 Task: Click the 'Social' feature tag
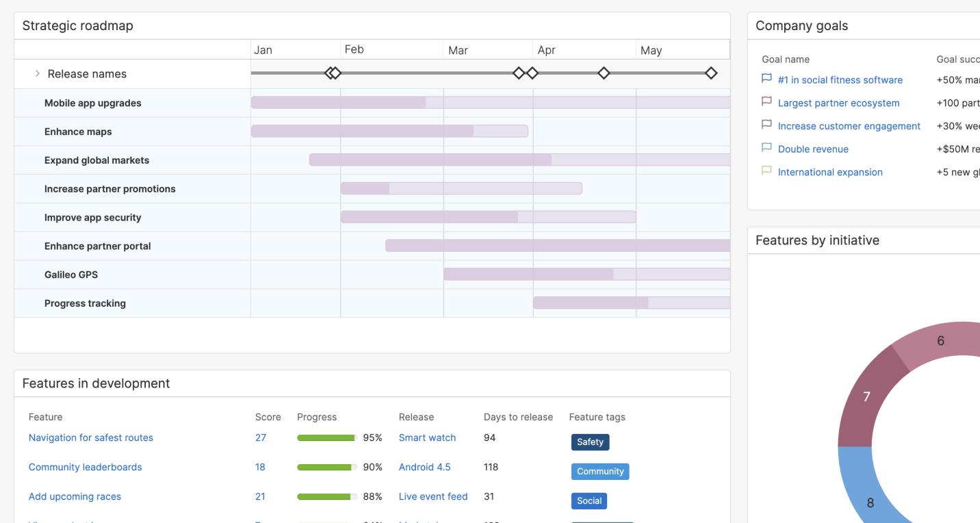[x=589, y=500]
